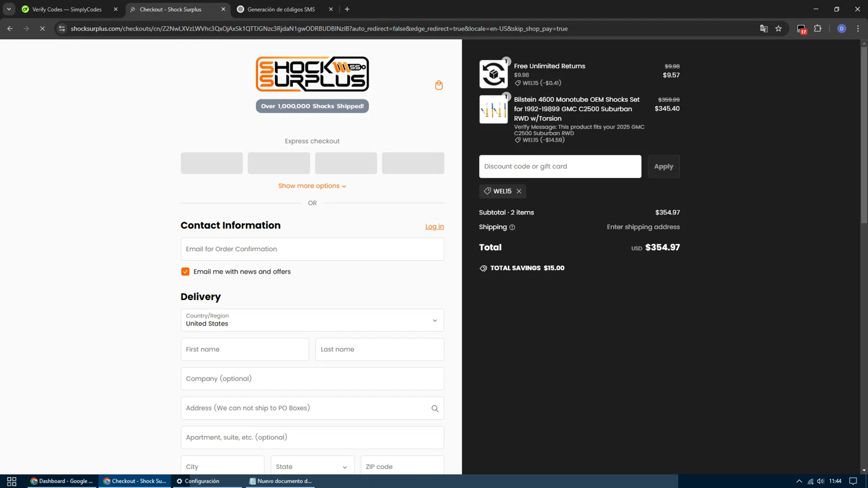This screenshot has width=868, height=488.
Task: Go back to the previous page
Action: coord(10,28)
